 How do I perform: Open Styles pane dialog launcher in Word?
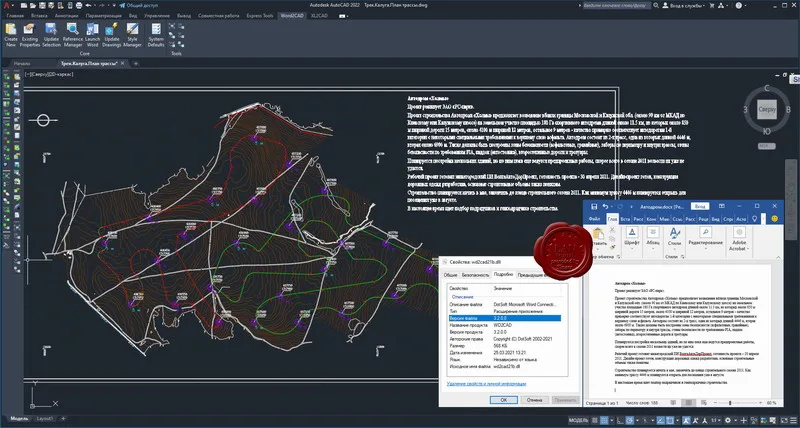click(683, 256)
